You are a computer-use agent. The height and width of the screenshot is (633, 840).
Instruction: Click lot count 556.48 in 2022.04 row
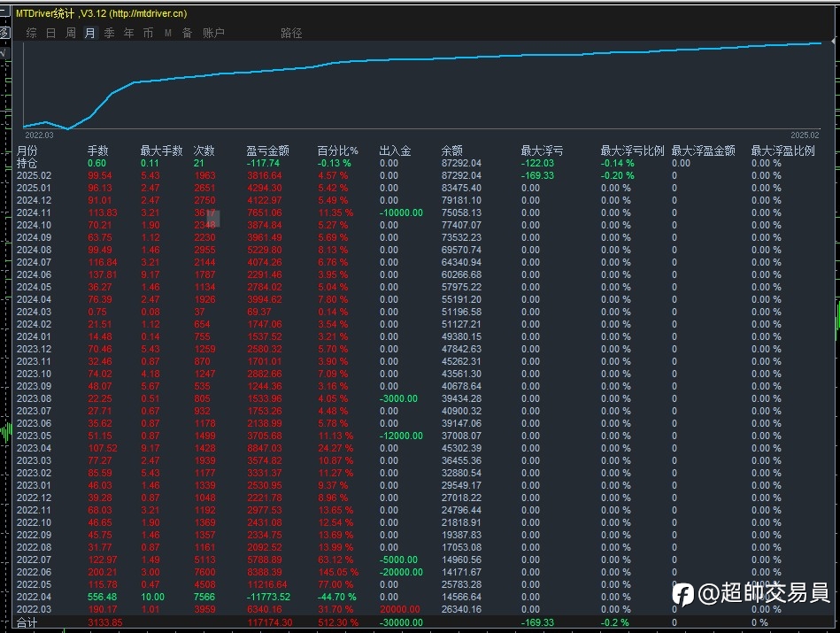pos(102,597)
